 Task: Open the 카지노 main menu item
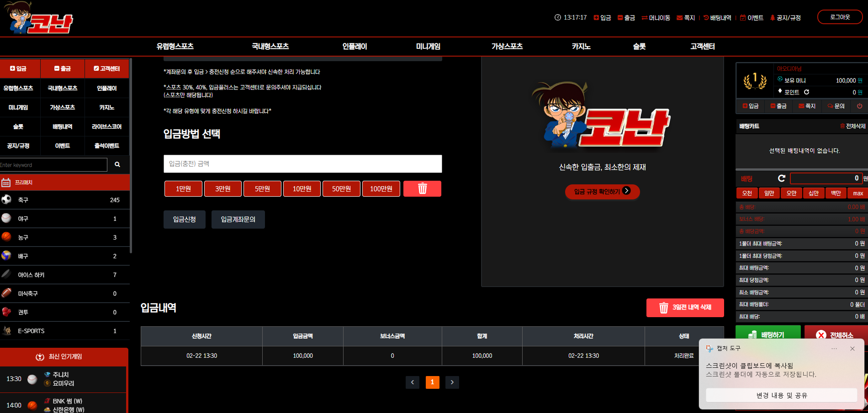[581, 47]
